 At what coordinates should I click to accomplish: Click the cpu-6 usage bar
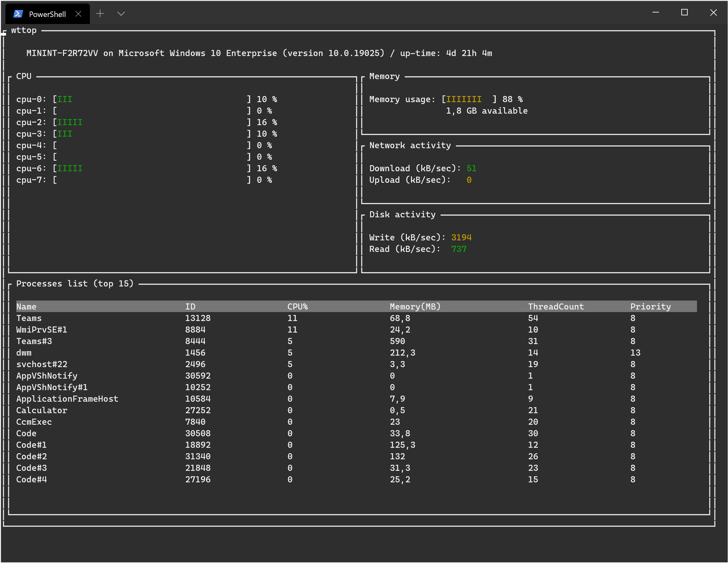click(152, 168)
